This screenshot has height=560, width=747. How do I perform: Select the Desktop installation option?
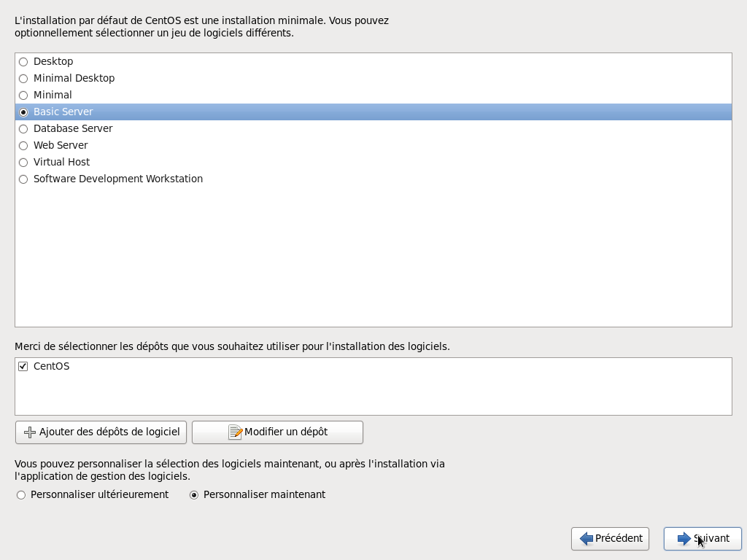(x=23, y=62)
